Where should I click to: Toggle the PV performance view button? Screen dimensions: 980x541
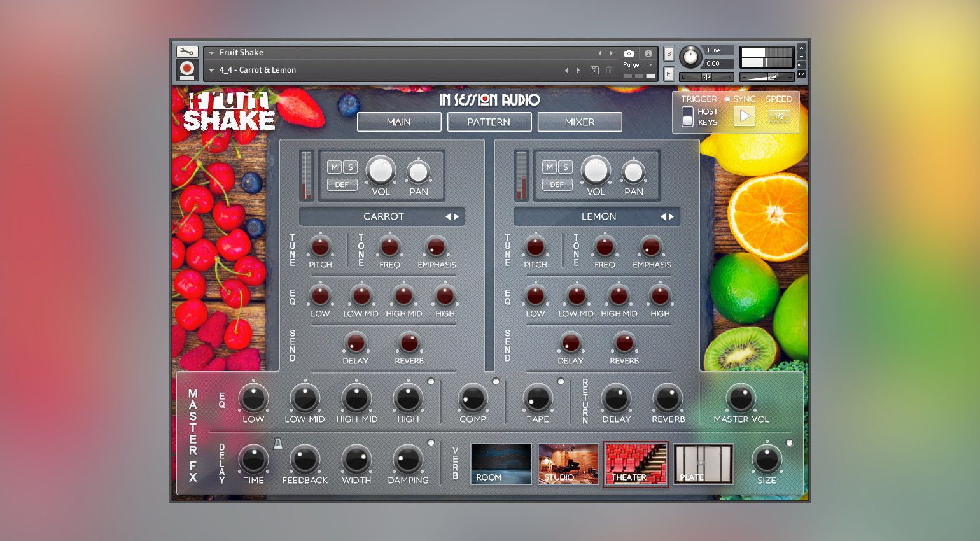(801, 74)
